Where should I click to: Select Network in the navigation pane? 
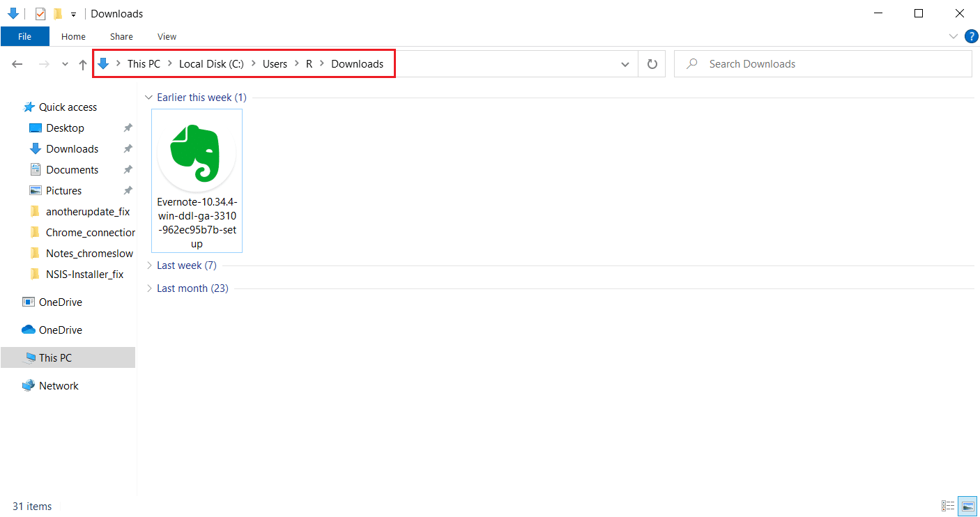pyautogui.click(x=59, y=386)
